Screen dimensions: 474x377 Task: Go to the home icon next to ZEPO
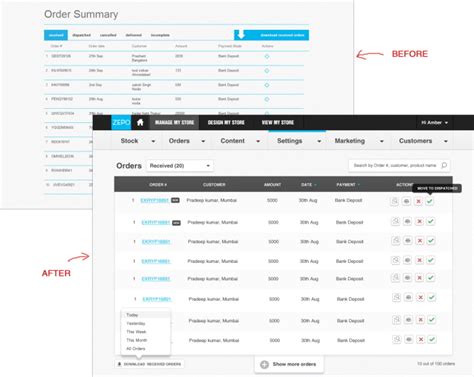[x=140, y=122]
